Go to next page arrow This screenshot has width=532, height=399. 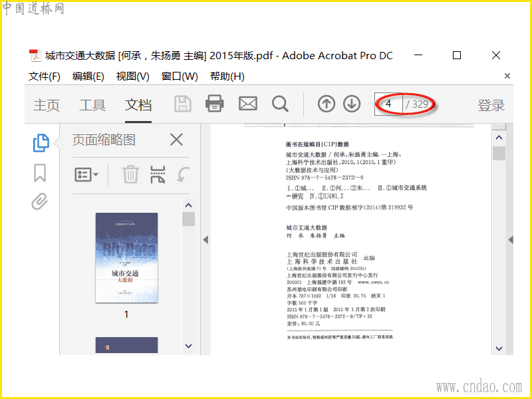tap(352, 104)
